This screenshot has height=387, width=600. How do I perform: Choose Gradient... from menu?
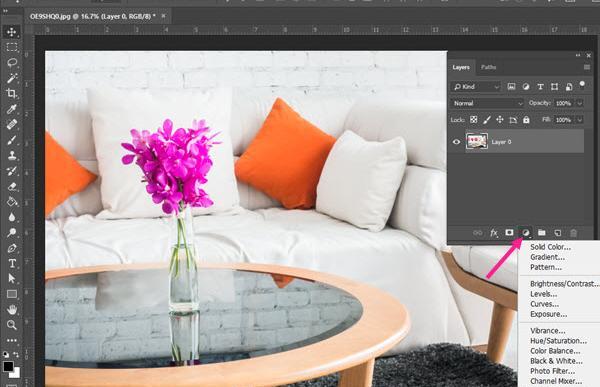coord(548,257)
